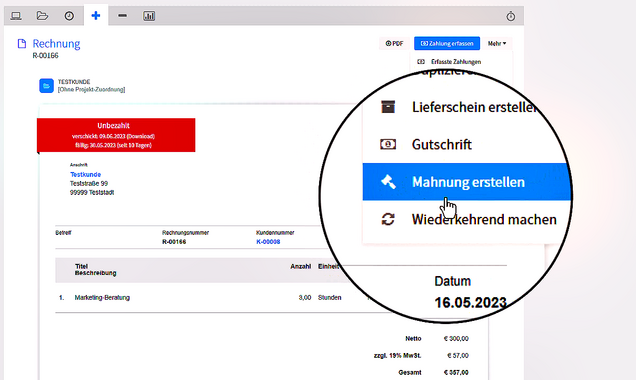Click Marketing-Beratung line item
Screen dimensions: 636x380
[102, 298]
